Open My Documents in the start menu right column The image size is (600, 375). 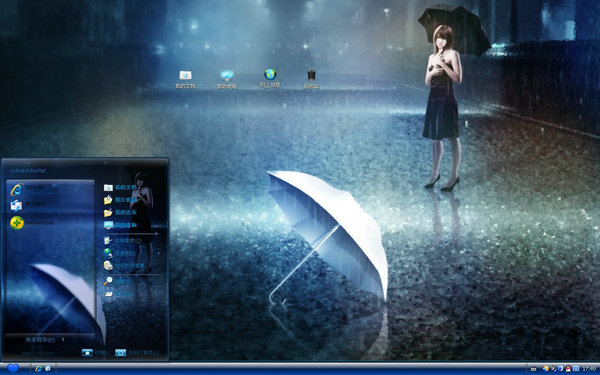(x=120, y=188)
